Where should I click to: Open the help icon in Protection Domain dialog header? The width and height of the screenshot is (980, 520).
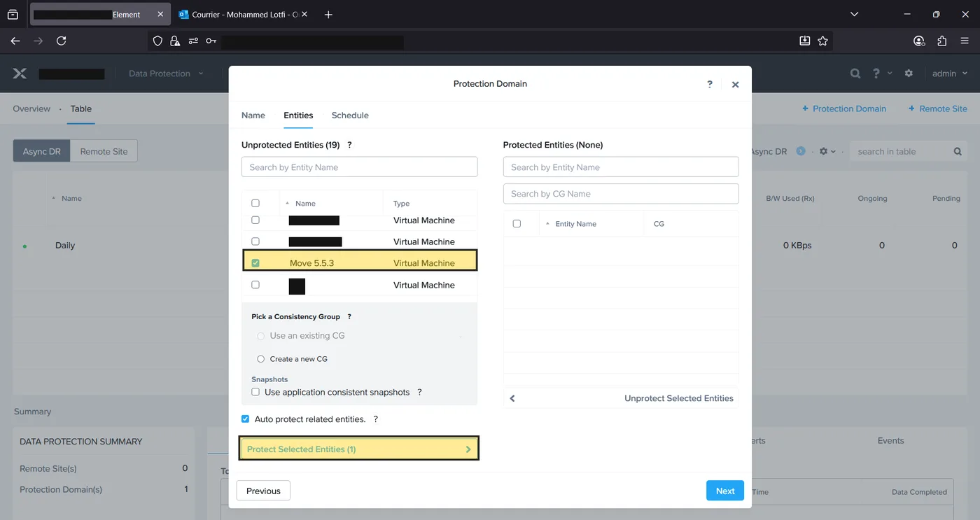(710, 84)
